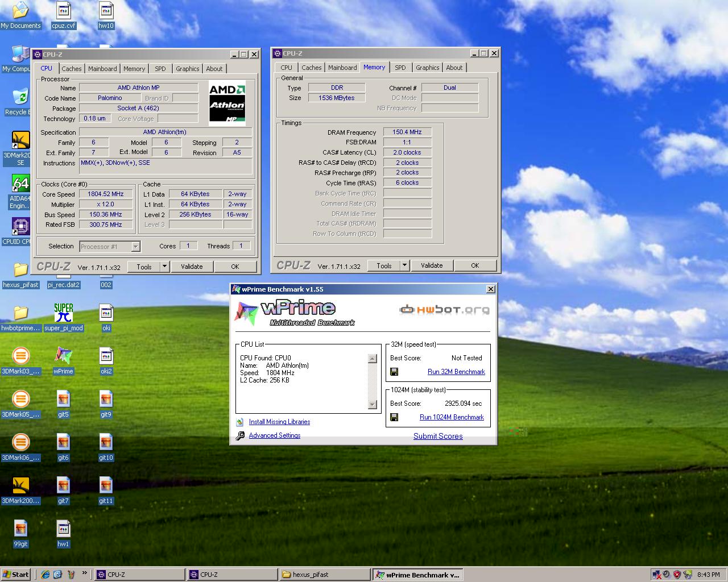Image resolution: width=728 pixels, height=582 pixels.
Task: Switch to CPU tab in right CPU-Z
Action: (x=286, y=68)
